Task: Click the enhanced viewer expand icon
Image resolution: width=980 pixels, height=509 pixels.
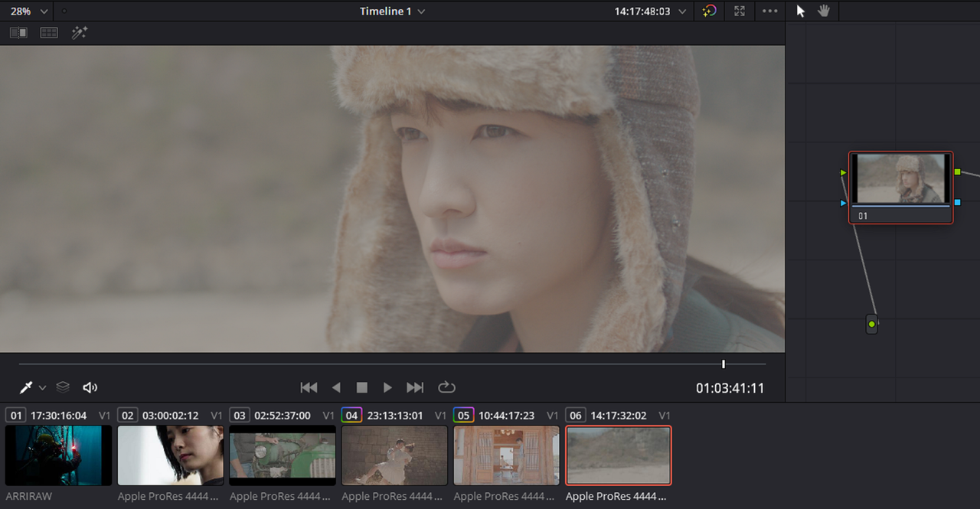Action: [740, 11]
